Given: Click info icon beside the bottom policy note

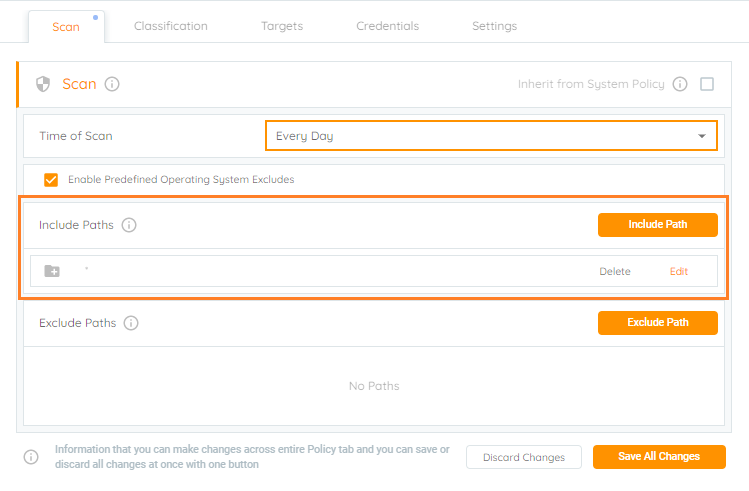Looking at the screenshot, I should (31, 457).
